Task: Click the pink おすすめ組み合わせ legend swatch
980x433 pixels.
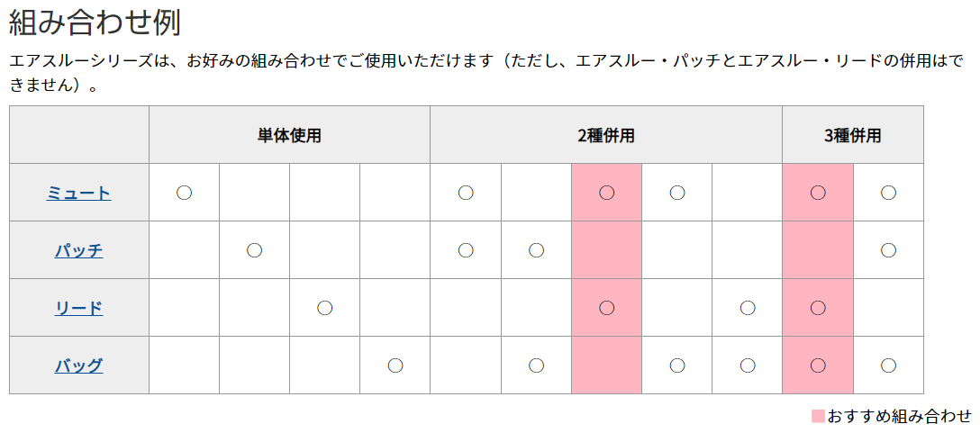Action: pyautogui.click(x=818, y=416)
